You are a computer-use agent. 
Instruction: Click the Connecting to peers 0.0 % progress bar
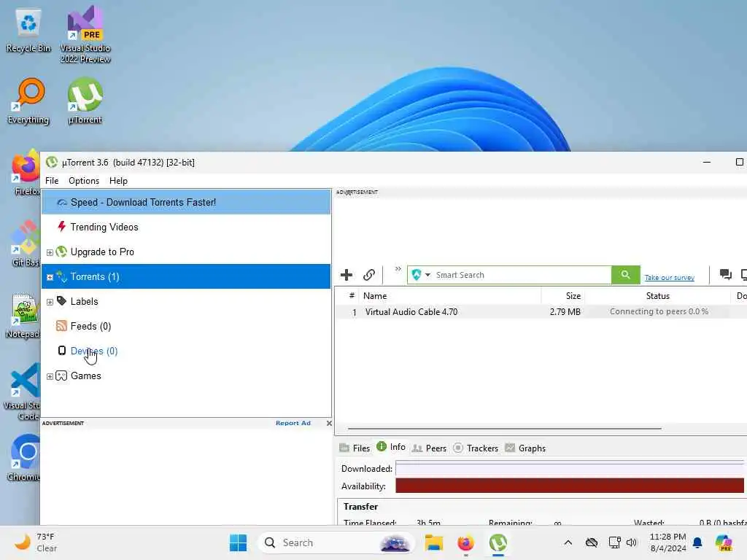tap(659, 311)
